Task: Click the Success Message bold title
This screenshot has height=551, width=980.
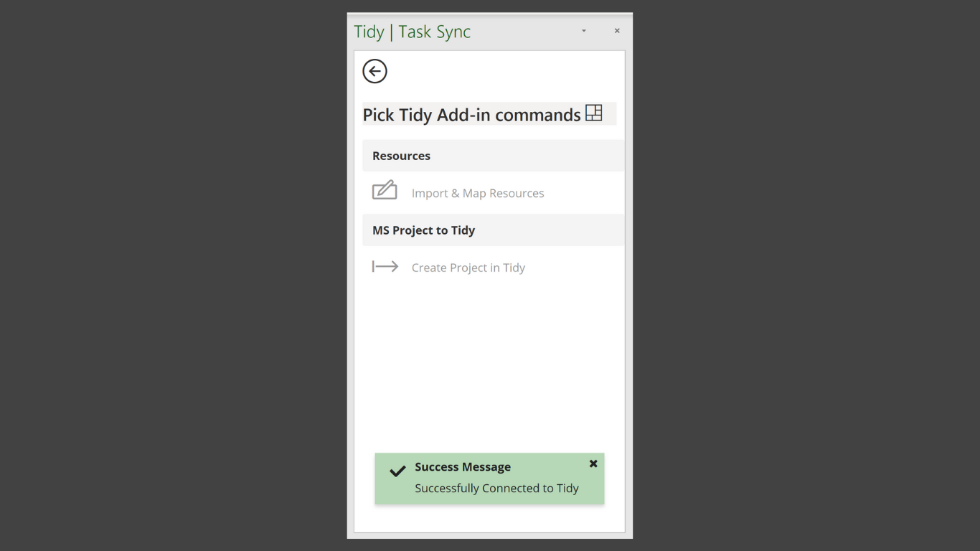Action: click(x=463, y=467)
